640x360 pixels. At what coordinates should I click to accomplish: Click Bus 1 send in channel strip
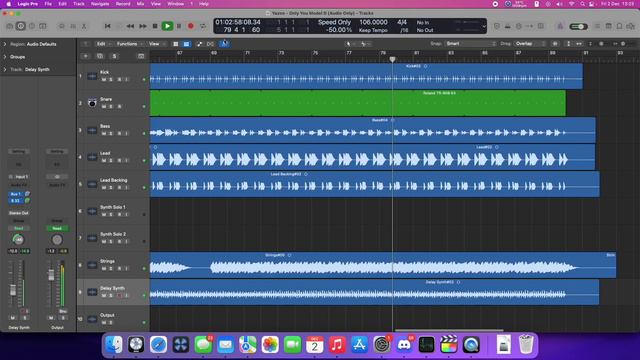pos(16,194)
